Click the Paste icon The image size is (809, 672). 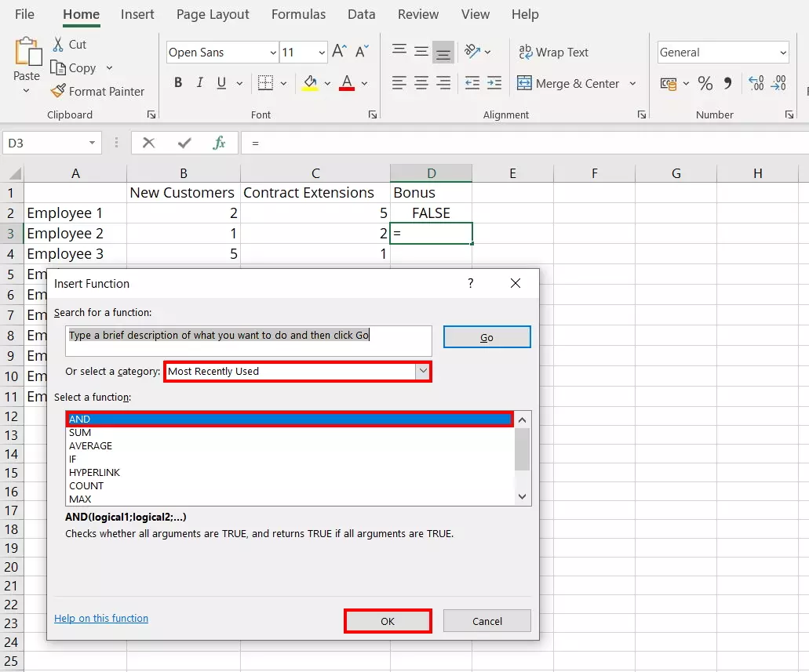(x=27, y=52)
